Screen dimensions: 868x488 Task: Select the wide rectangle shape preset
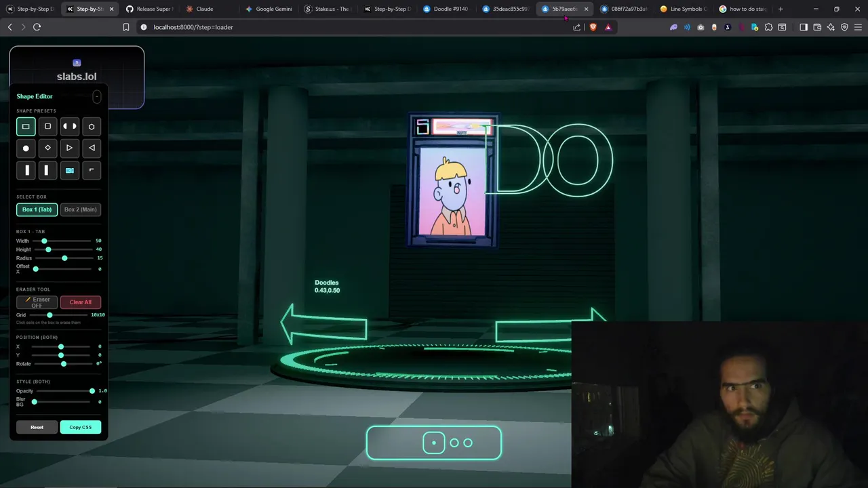[26, 126]
